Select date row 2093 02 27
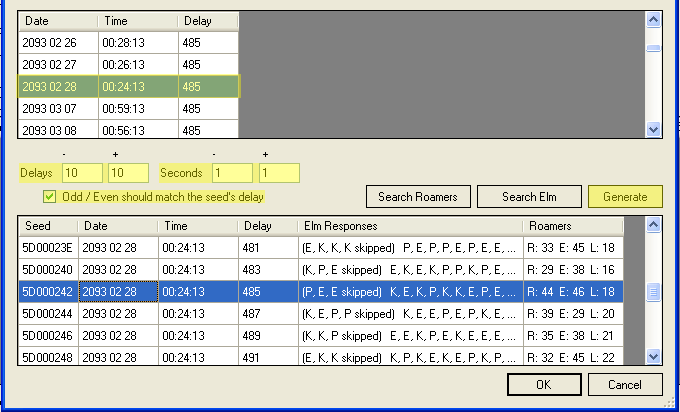 [x=57, y=64]
